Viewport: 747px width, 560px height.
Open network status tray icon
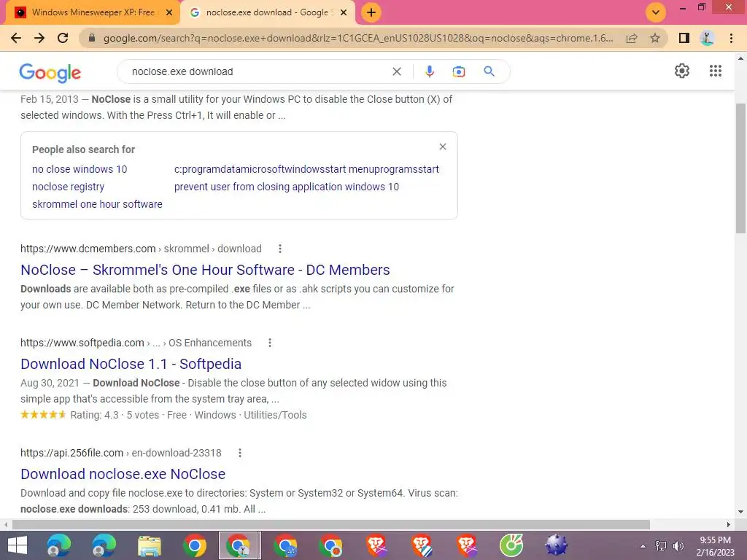click(x=661, y=546)
